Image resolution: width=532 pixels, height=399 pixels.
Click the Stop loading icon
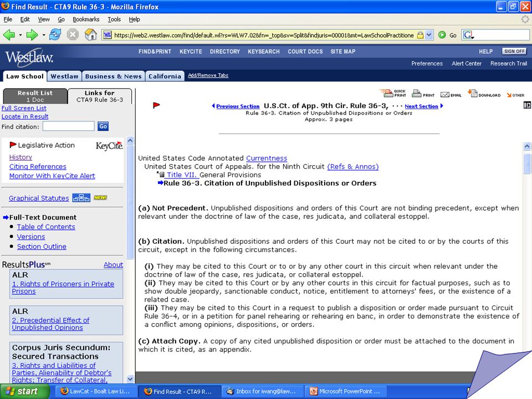(x=73, y=34)
